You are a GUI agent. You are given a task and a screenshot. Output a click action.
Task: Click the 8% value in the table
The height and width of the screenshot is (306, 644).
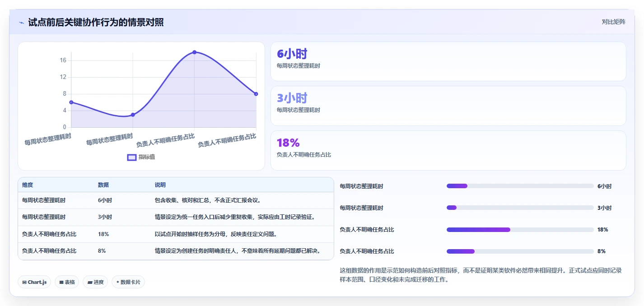coord(102,251)
